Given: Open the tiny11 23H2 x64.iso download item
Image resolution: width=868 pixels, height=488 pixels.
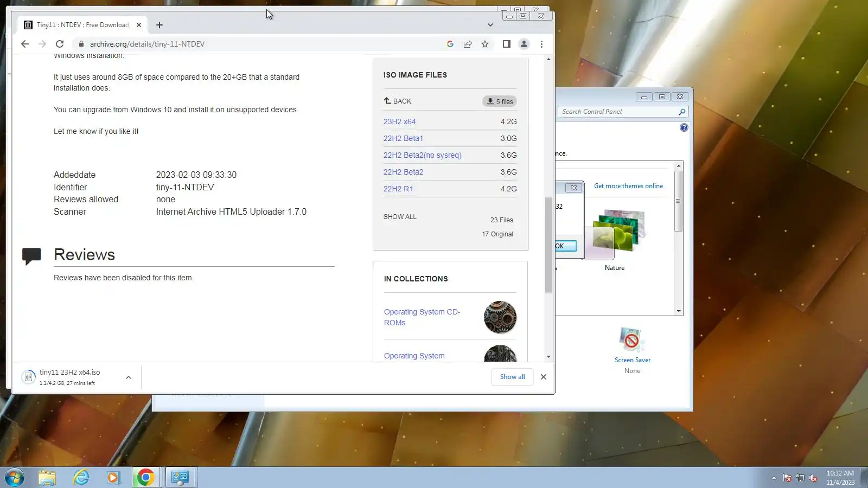Looking at the screenshot, I should (69, 377).
